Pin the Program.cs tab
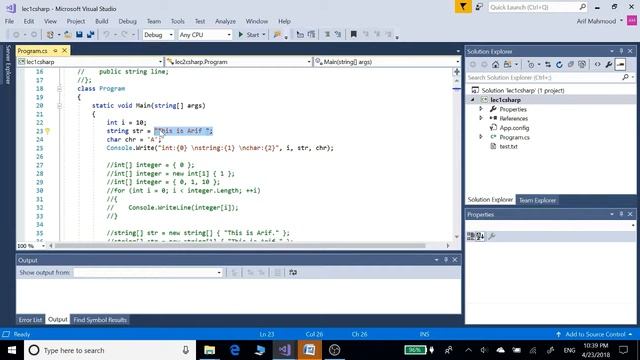 [56, 51]
